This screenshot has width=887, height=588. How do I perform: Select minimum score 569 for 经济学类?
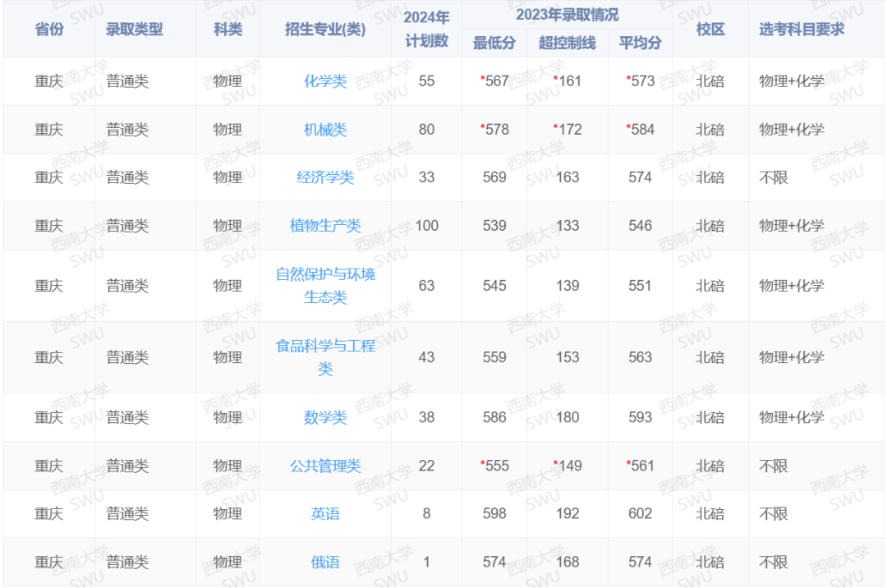(494, 177)
